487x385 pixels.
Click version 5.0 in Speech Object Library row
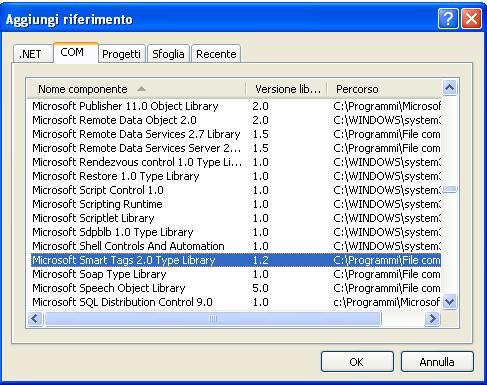point(260,288)
